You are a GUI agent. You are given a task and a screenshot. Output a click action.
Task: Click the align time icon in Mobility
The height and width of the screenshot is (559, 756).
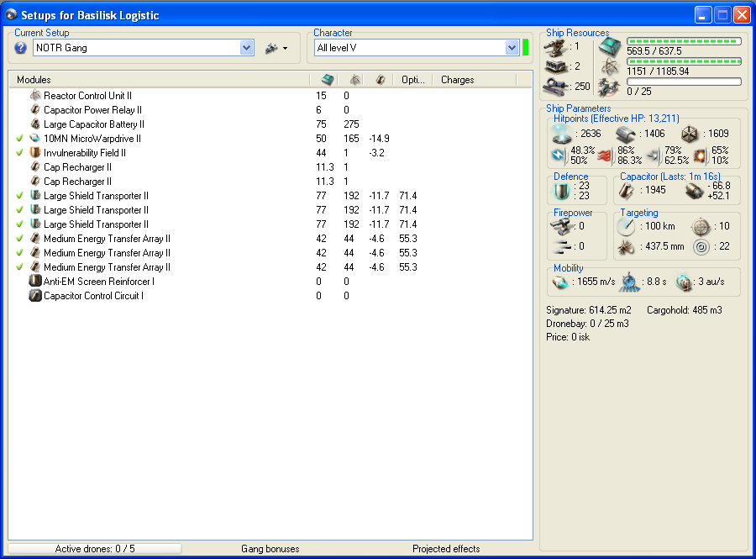[630, 282]
